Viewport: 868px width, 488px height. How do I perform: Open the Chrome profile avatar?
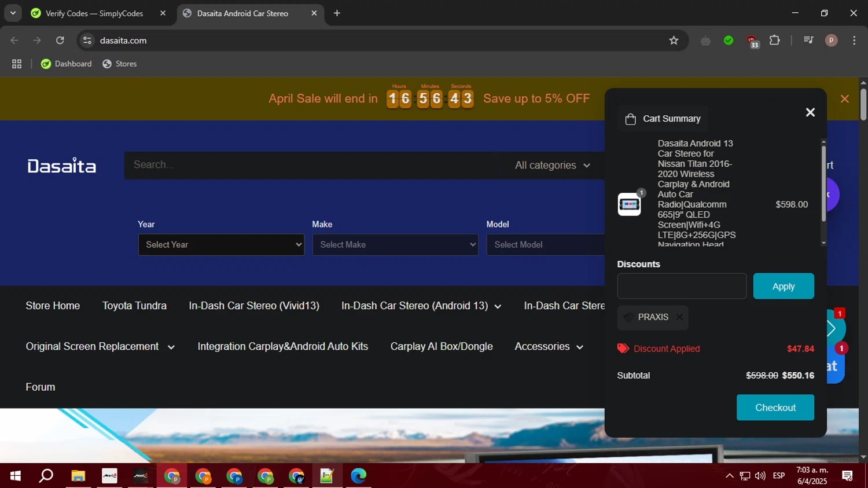pos(832,41)
